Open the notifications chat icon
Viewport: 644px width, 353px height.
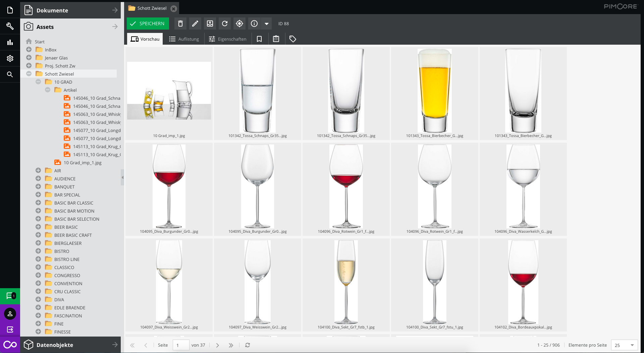click(x=10, y=296)
